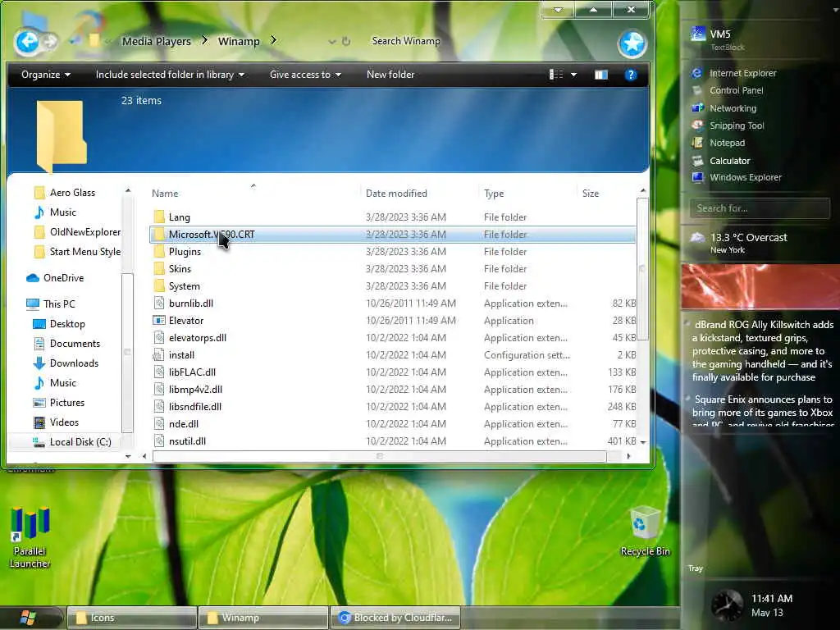
Task: Open Aero Glass in the navigation pane
Action: 72,192
